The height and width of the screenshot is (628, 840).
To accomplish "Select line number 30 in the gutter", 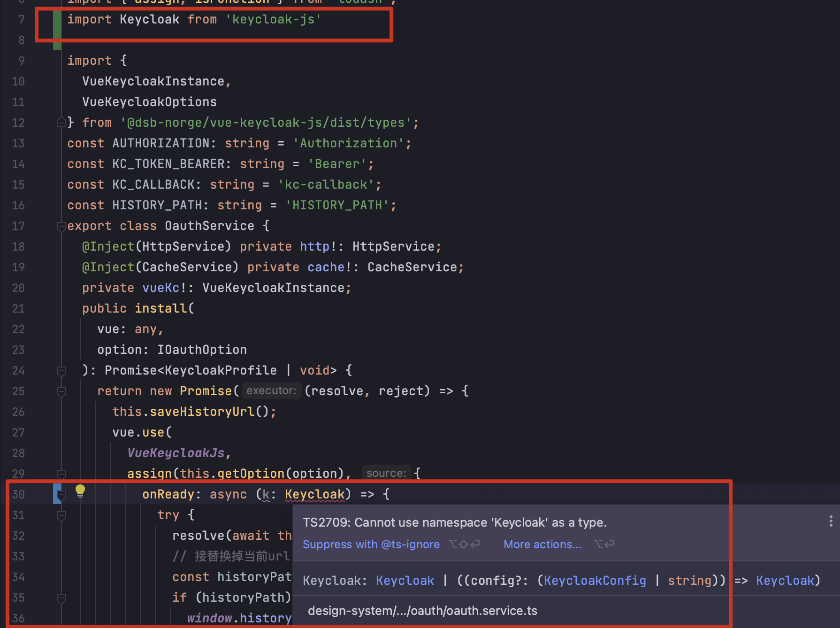I will point(18,494).
